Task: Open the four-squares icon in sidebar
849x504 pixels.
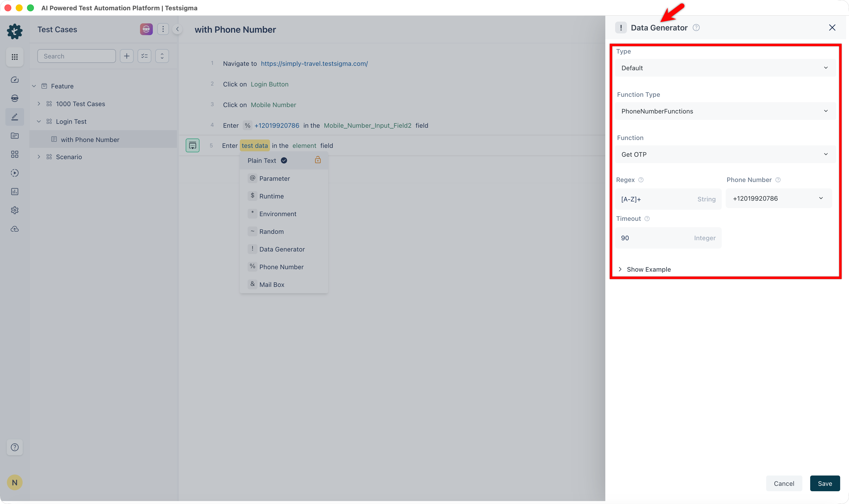Action: pyautogui.click(x=14, y=154)
